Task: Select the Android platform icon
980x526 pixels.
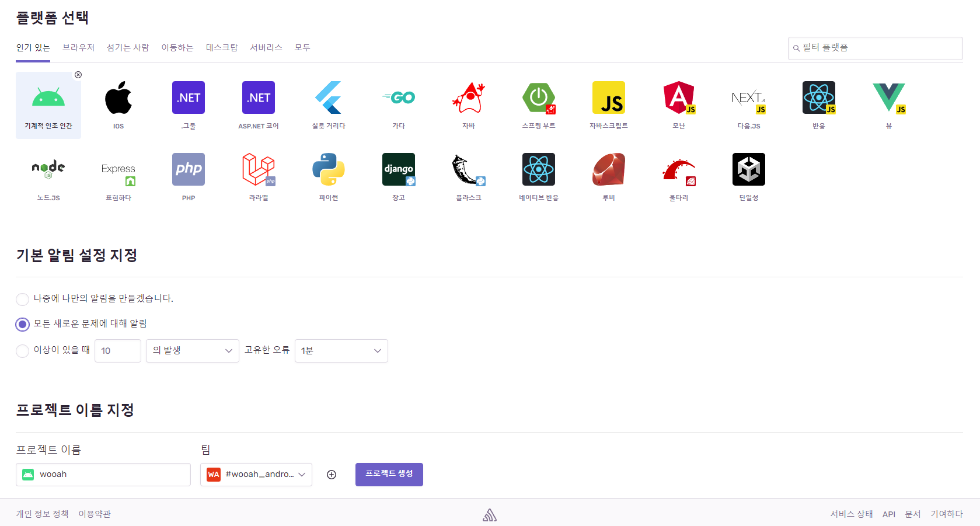Action: point(48,97)
